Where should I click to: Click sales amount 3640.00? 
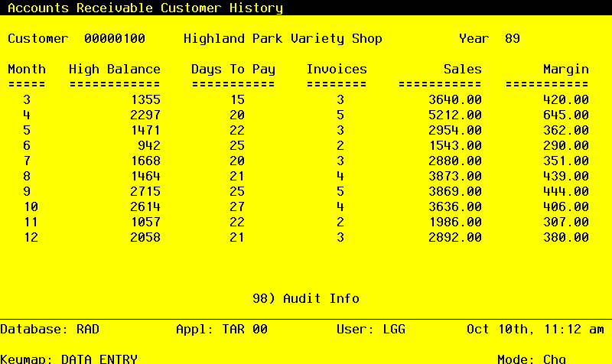[455, 99]
